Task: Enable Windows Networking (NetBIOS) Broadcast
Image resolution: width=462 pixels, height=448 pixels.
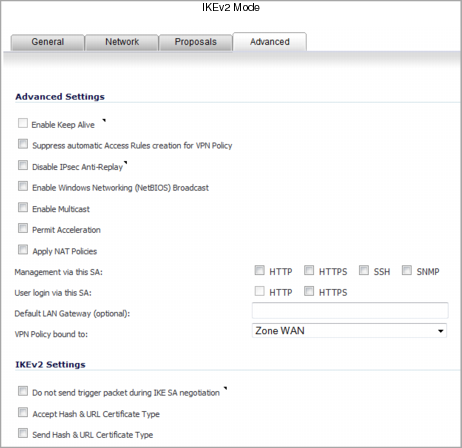Action: (23, 186)
